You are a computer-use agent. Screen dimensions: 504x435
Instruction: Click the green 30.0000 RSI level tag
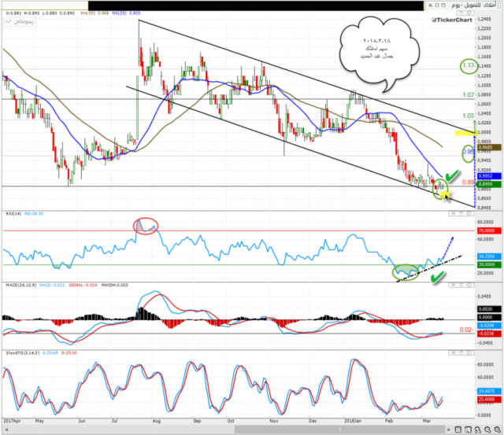click(487, 265)
